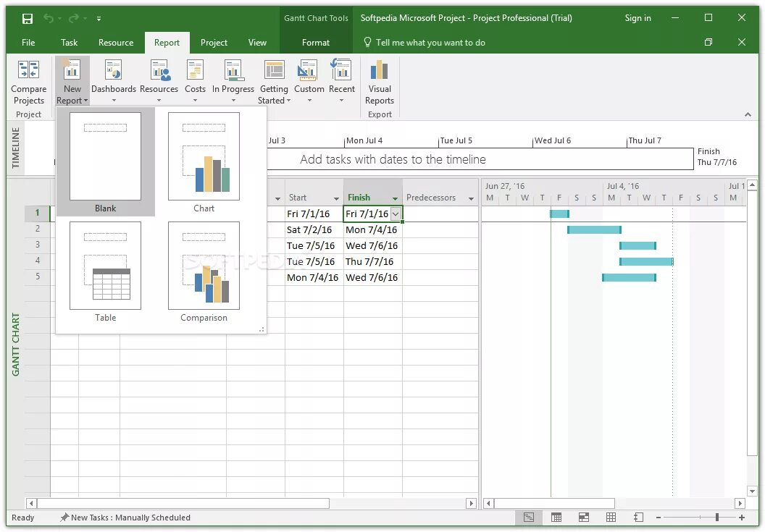The image size is (765, 532).
Task: Open Costs reports menu
Action: click(195, 82)
